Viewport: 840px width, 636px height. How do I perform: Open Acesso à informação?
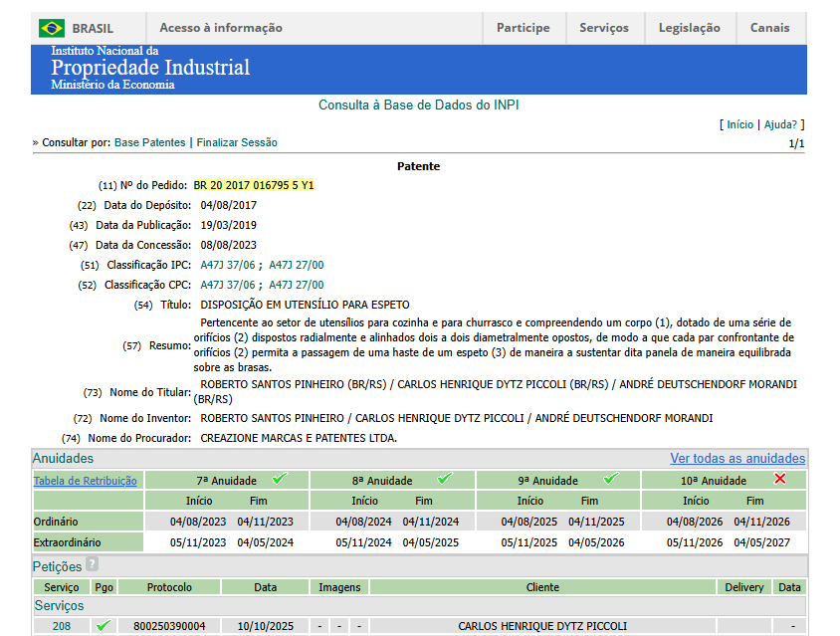coord(221,28)
